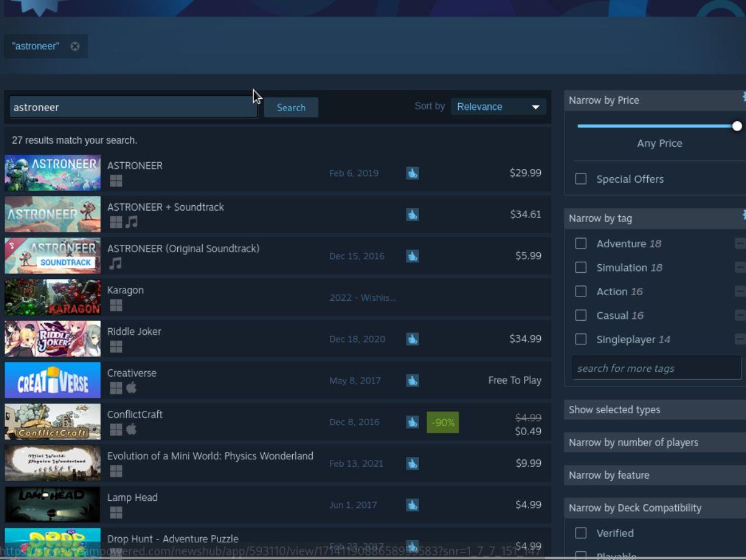Click the review icon for Lamp Head
Viewport: 746px width, 560px height.
tap(412, 505)
